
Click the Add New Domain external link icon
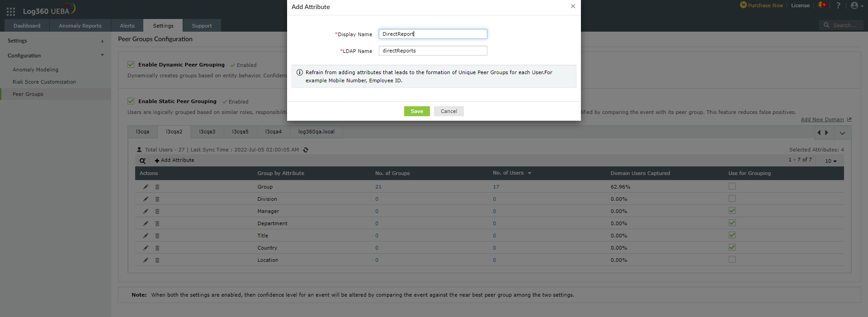coord(849,119)
